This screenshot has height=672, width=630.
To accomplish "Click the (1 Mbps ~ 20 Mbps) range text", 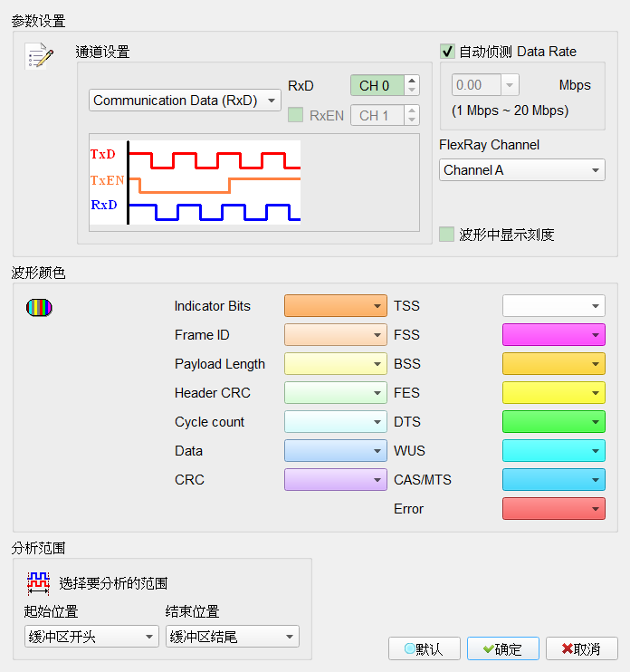I will coord(511,110).
